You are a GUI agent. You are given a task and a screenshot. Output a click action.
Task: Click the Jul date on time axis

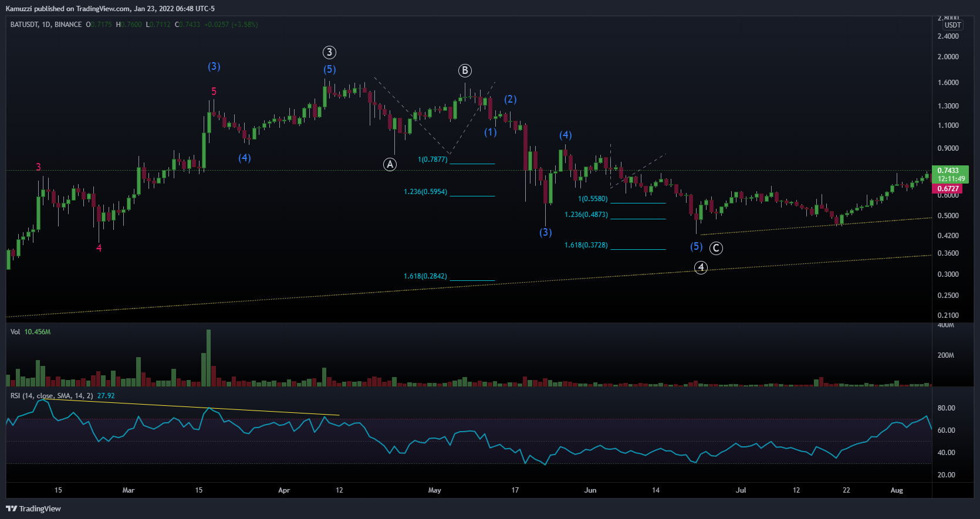click(741, 490)
